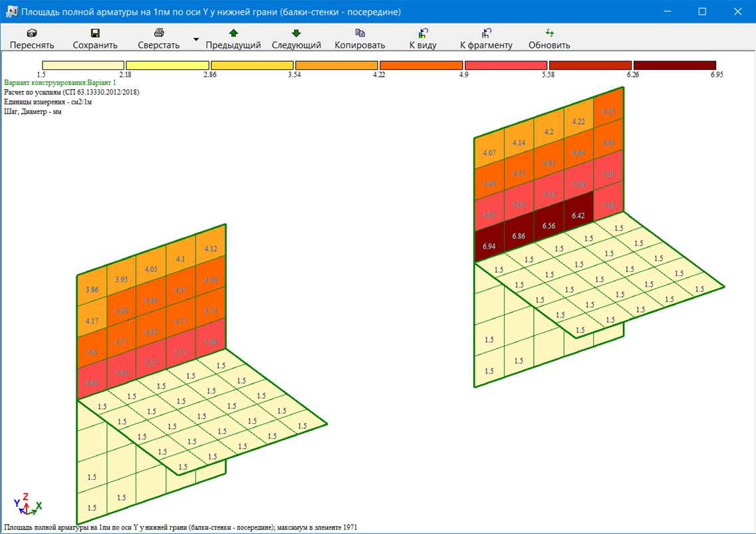Click the wall element labeled 6.94
This screenshot has width=756, height=534.
[489, 246]
